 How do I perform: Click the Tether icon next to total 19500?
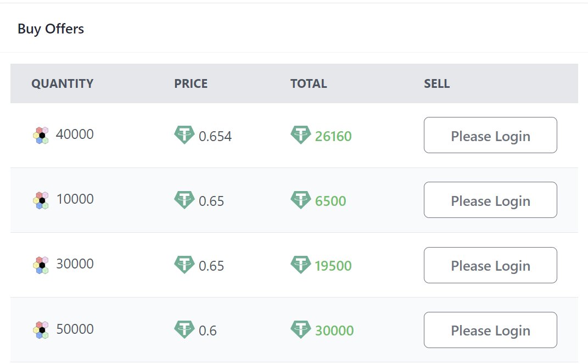pos(300,265)
